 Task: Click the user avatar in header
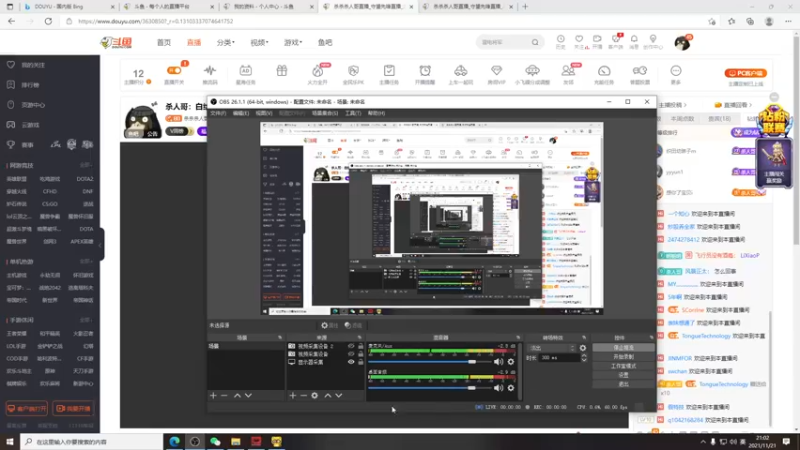click(x=682, y=43)
